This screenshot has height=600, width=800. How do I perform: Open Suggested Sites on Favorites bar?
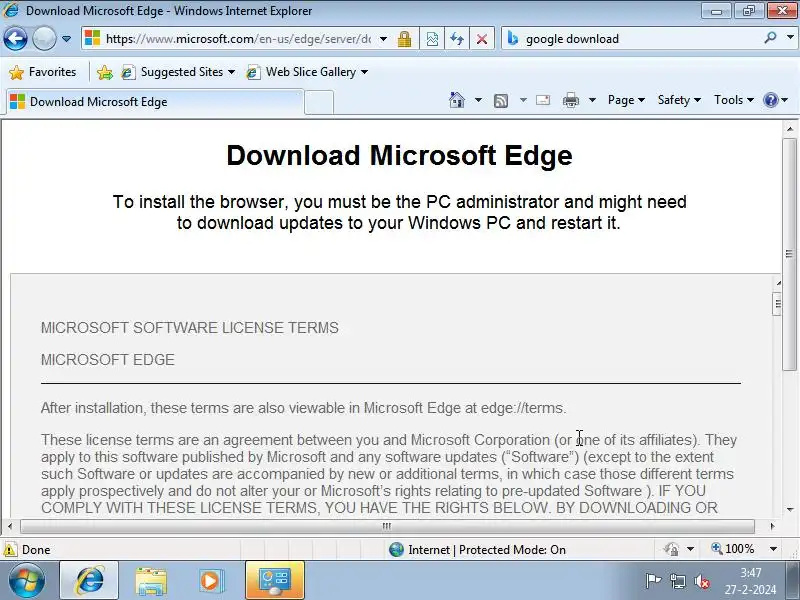tap(179, 72)
